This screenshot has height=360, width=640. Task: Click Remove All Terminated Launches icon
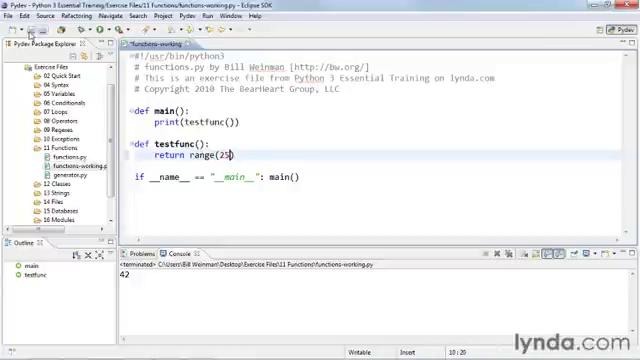coord(509,253)
